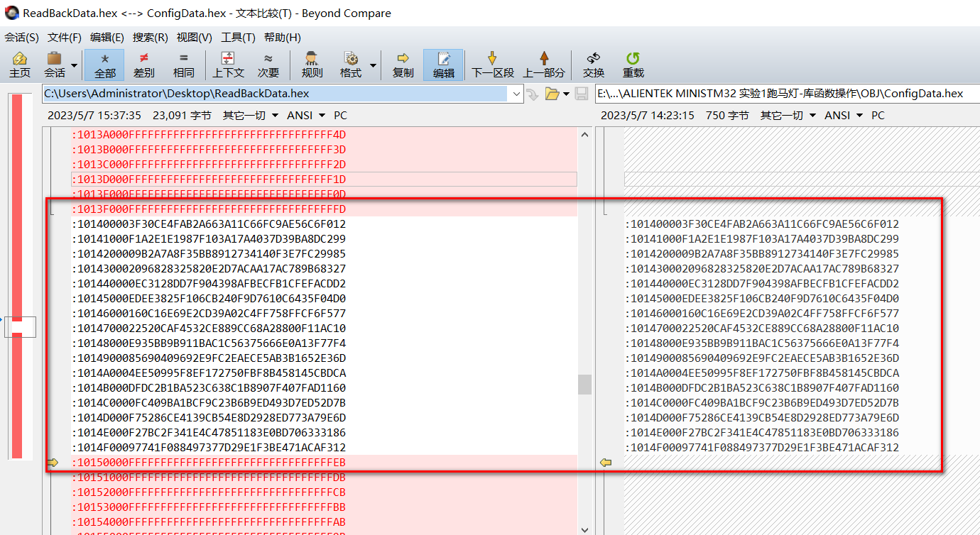
Task: Open the 会话 sessions toolbar icon
Action: click(55, 65)
